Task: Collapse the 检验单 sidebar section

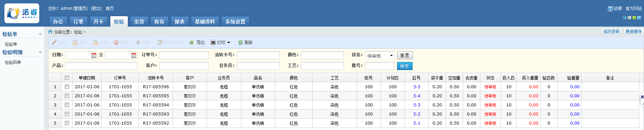Action: click(40, 34)
